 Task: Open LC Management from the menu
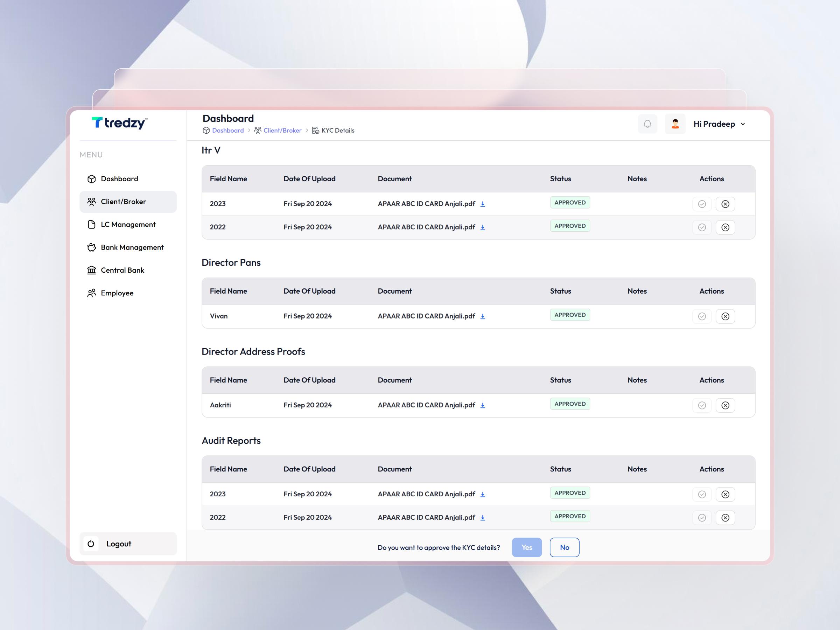(128, 224)
